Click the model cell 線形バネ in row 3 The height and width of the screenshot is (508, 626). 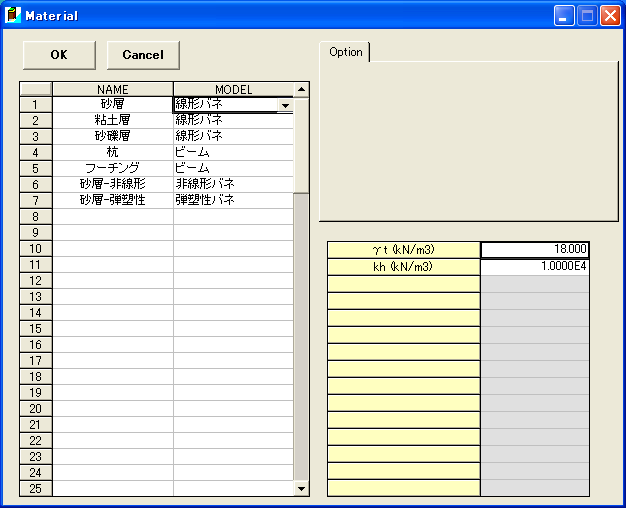tap(233, 136)
